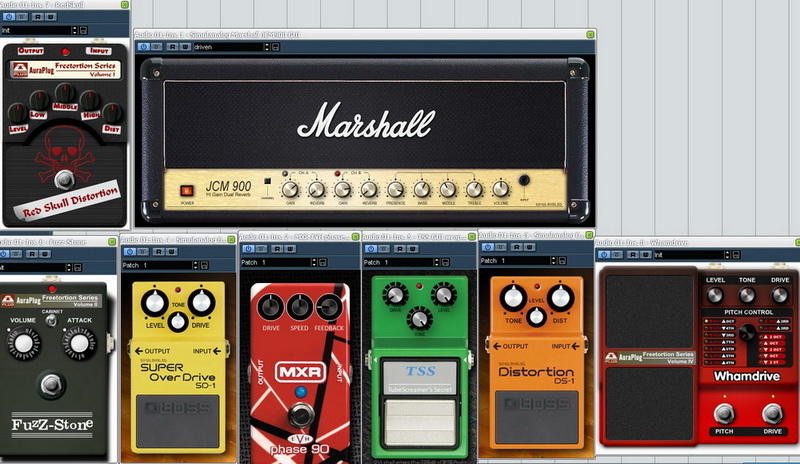
Task: Toggle the MXR Phase 90 plugin power button
Action: [x=248, y=249]
